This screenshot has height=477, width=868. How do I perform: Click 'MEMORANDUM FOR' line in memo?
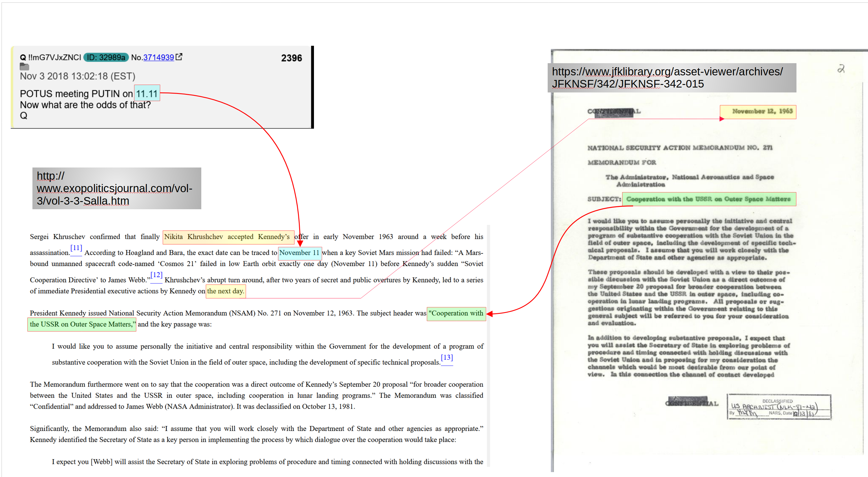click(622, 163)
